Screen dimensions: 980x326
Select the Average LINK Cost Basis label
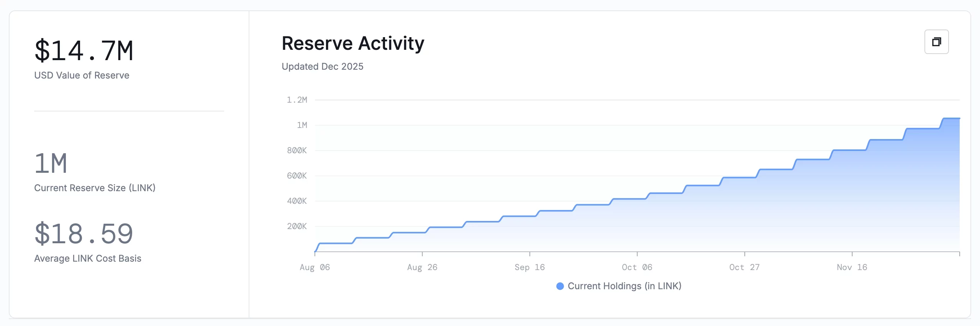[88, 259]
